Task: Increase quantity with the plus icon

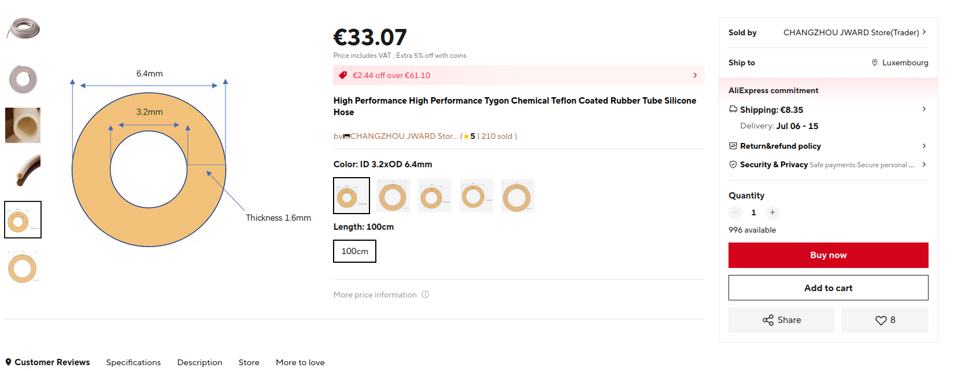Action: click(772, 212)
